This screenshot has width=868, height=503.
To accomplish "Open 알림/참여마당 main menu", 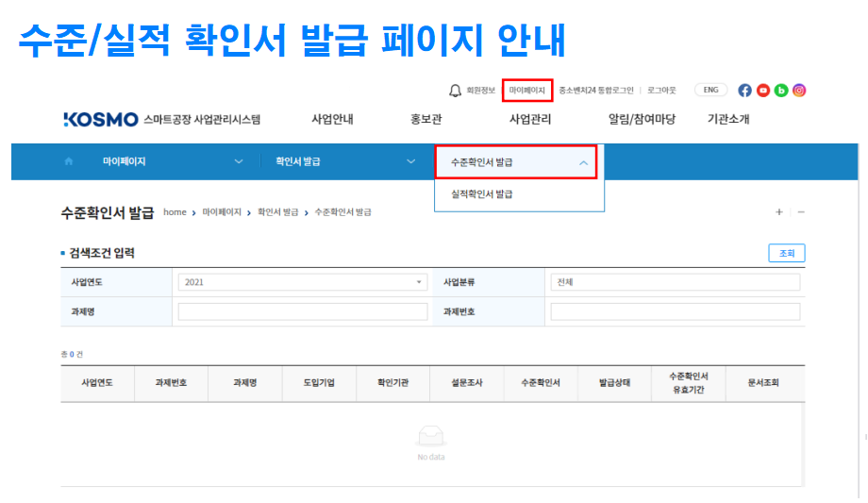I will pyautogui.click(x=642, y=119).
